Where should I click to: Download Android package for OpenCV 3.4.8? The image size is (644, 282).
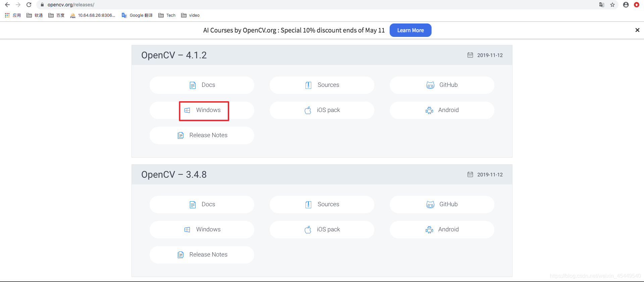442,230
